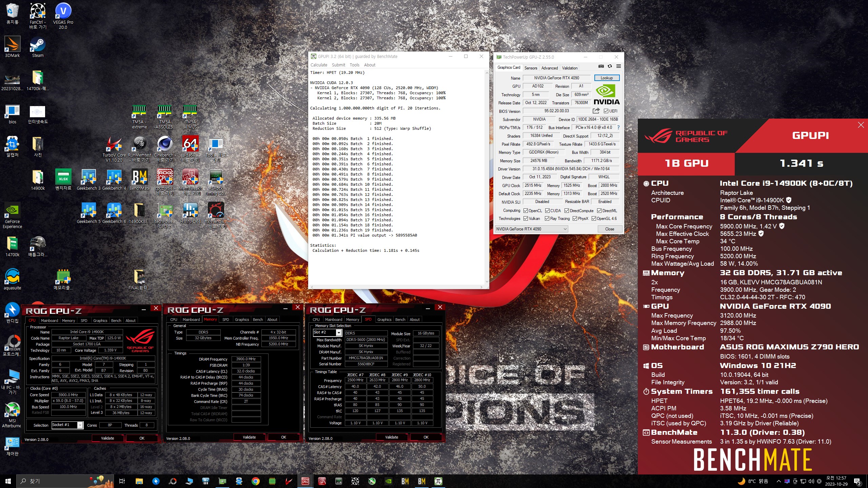Click the Bus Interface question mark icon
Image resolution: width=868 pixels, height=488 pixels.
pos(618,127)
